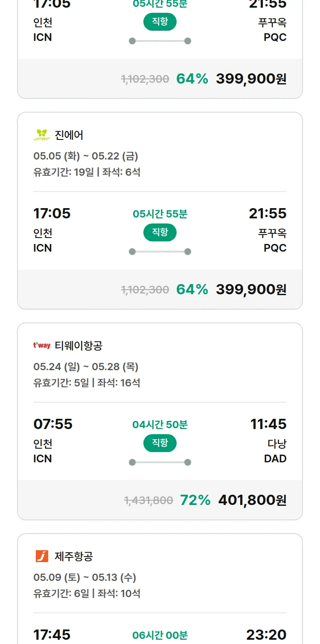Click 티웨이항공 airline name text

coord(79,345)
